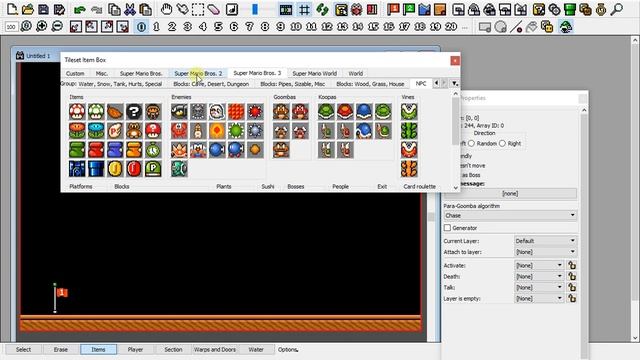The image size is (640, 360).
Task: Open the Death event dropdown
Action: click(539, 276)
